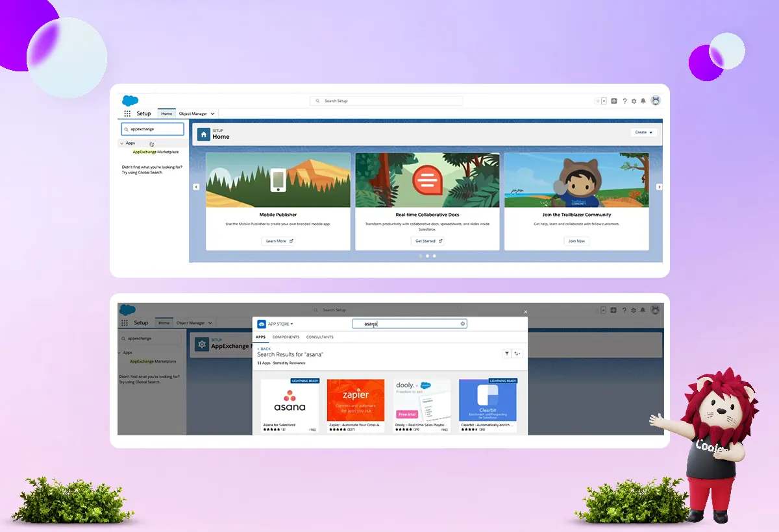Select Home tab behind the App Store dialog
This screenshot has height=532, width=779.
[164, 322]
